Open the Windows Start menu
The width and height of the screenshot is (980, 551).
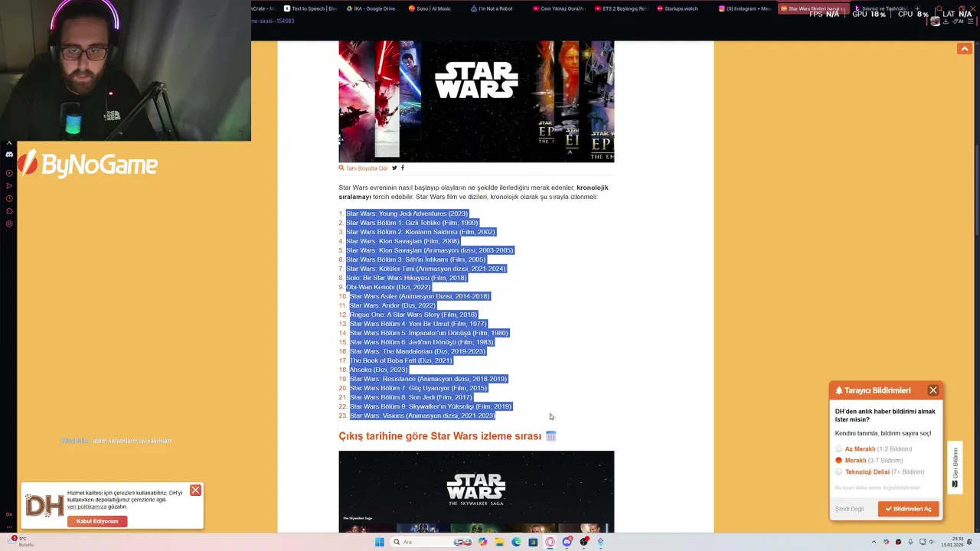point(380,542)
